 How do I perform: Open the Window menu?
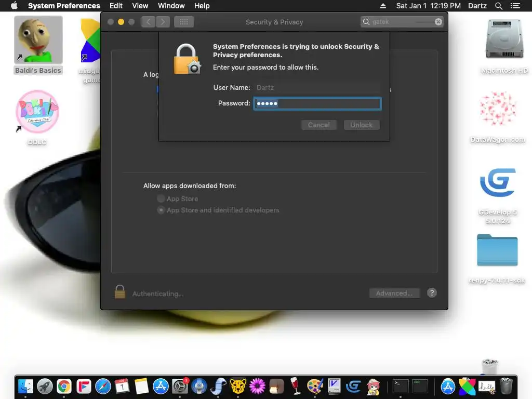tap(171, 6)
